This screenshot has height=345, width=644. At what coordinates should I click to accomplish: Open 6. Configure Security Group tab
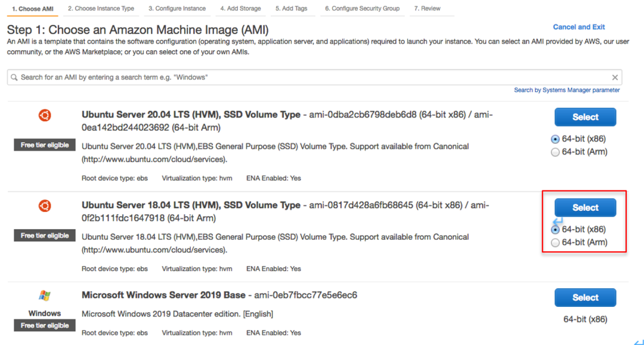click(x=363, y=8)
